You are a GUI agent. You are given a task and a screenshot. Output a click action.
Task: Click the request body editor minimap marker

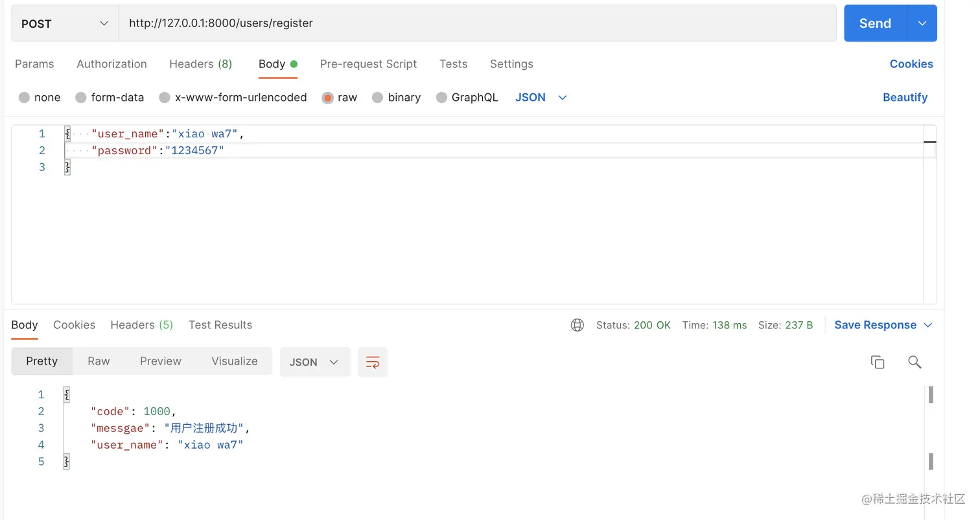929,142
